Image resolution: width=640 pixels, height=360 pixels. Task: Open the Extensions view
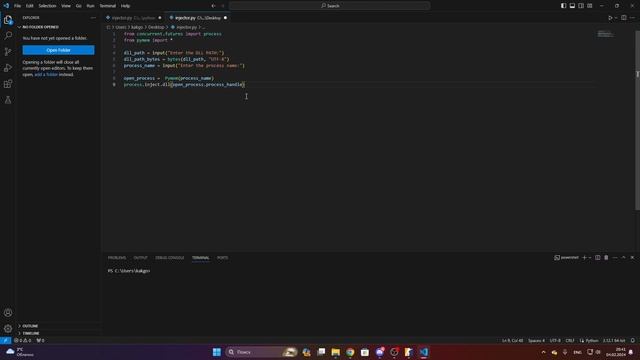[8, 84]
